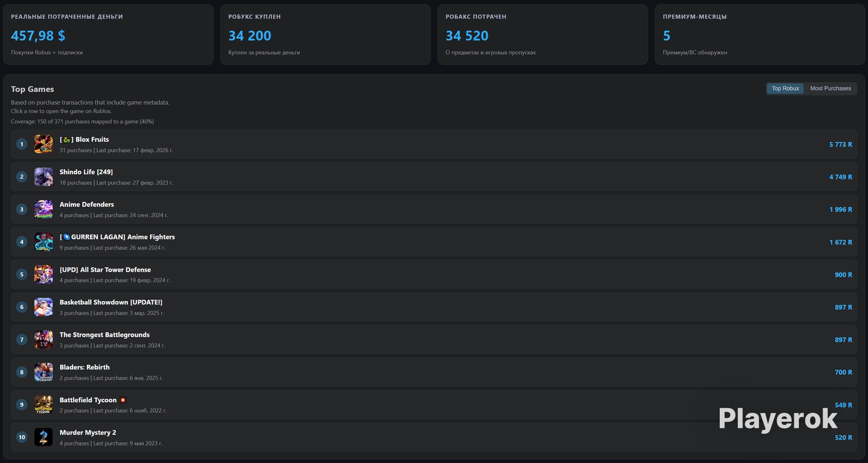Click the 34 520 Robux spent value
Screen dimensions: 868x463
tap(467, 36)
